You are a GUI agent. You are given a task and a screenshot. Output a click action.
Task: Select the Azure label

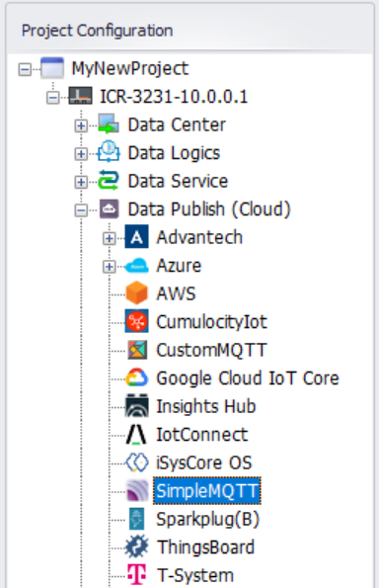tap(179, 266)
